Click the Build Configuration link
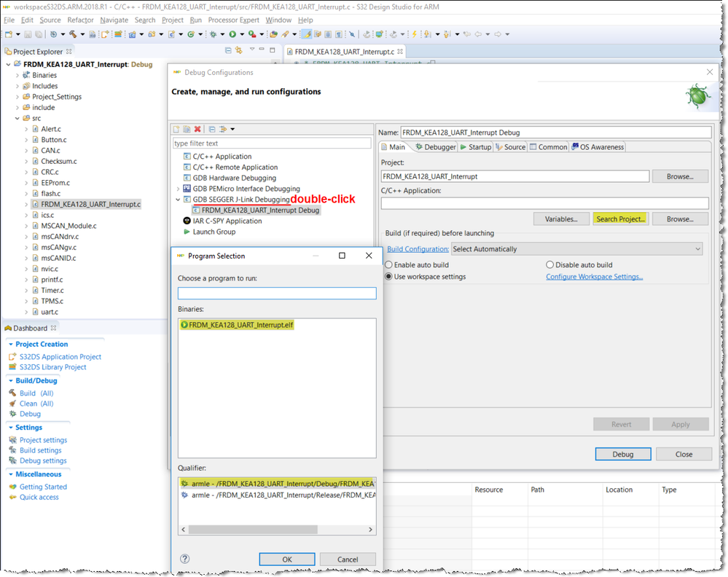728x577 pixels. [x=418, y=249]
